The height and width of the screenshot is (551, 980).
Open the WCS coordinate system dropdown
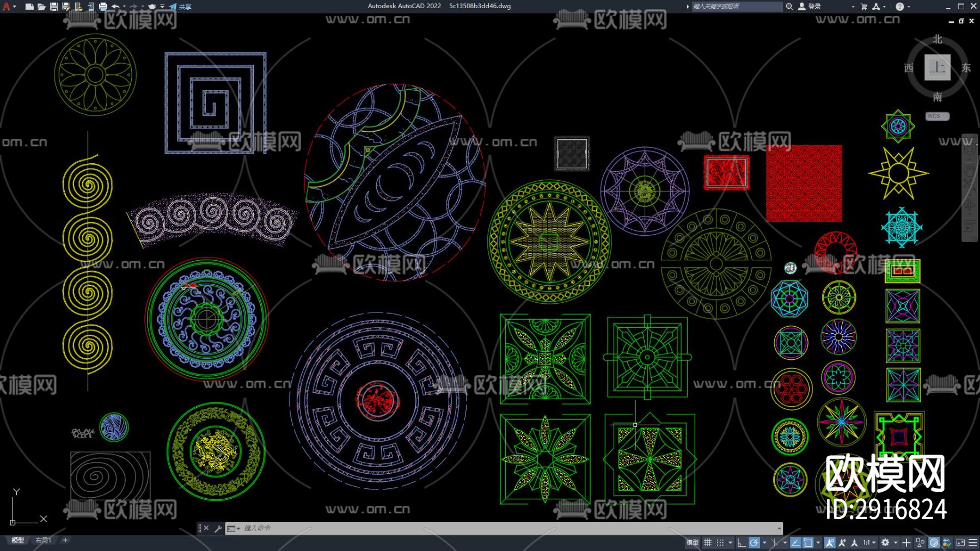point(938,116)
